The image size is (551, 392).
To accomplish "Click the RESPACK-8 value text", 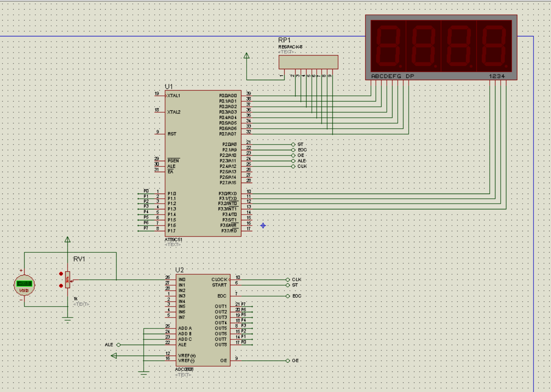I will [x=290, y=47].
